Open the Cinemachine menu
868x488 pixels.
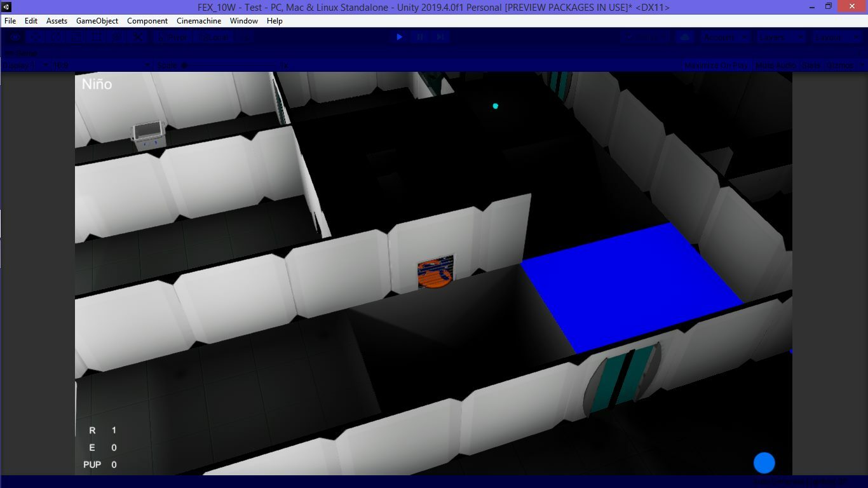coord(199,21)
